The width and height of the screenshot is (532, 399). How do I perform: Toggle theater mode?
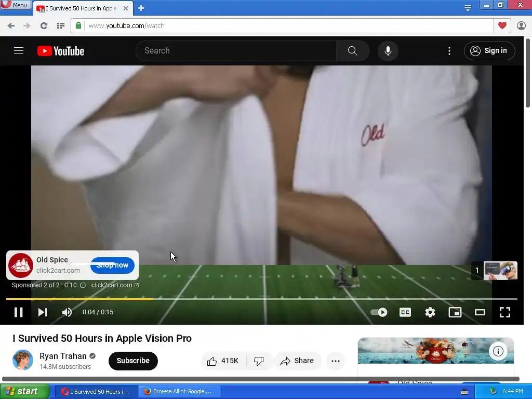pos(480,312)
